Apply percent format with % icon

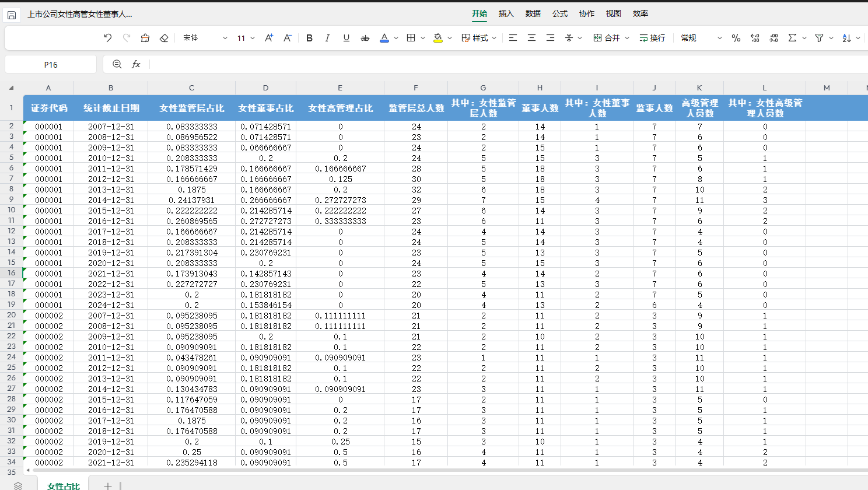coord(736,38)
